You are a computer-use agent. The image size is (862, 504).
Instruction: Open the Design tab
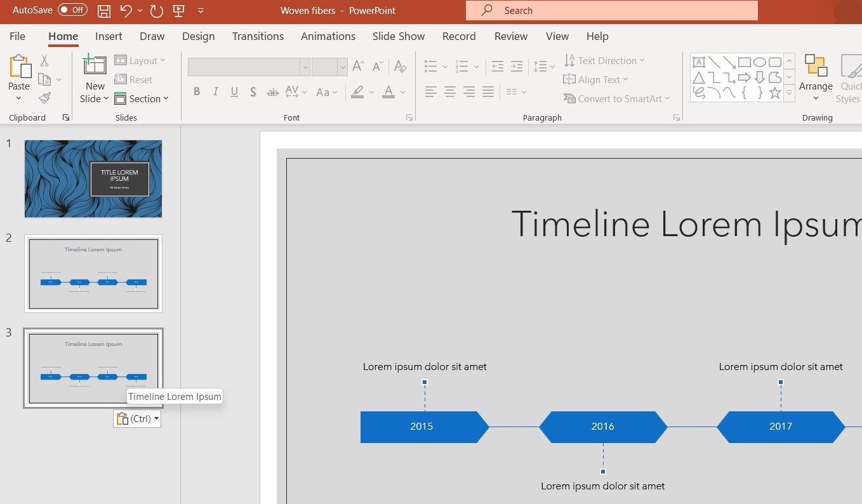pos(198,36)
